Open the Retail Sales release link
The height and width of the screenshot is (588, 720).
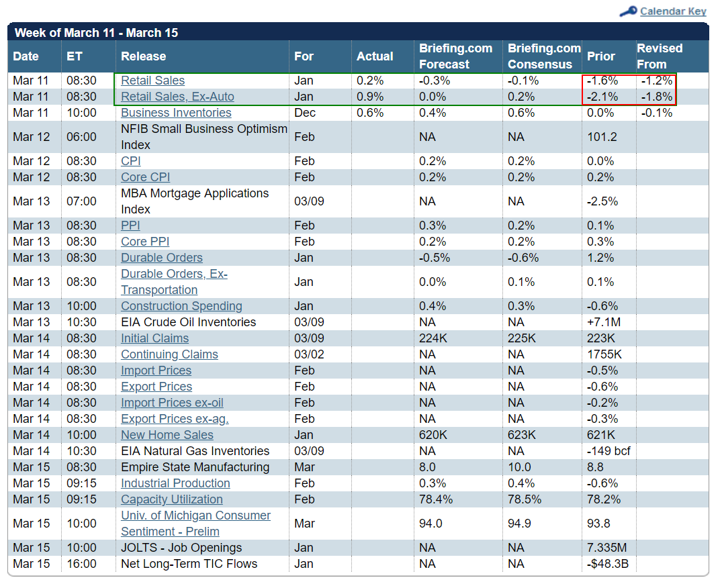click(x=153, y=81)
